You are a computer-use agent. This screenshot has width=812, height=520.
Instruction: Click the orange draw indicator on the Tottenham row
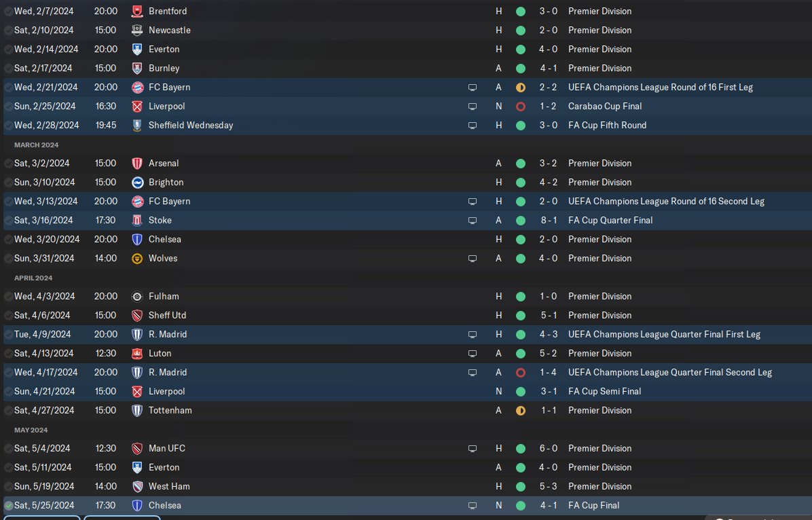(x=521, y=411)
